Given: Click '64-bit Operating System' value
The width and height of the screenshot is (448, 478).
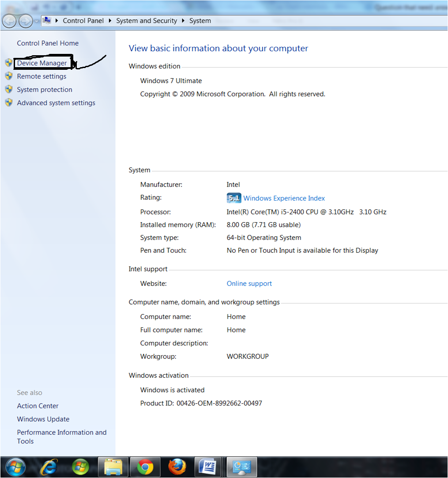Looking at the screenshot, I should [264, 238].
